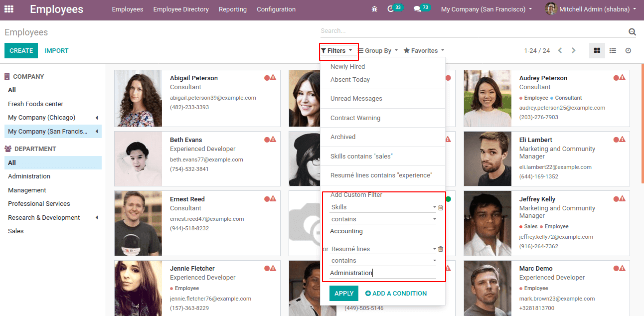Screen dimensions: 644x316
Task: Click warning triangle on Marc Demo card
Action: [623, 268]
